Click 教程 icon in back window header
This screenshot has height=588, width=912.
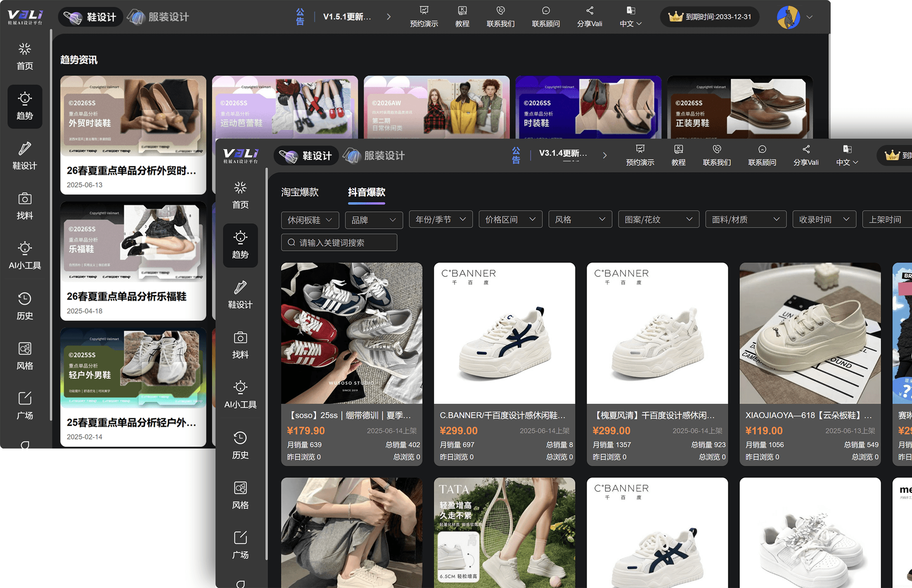click(x=462, y=10)
